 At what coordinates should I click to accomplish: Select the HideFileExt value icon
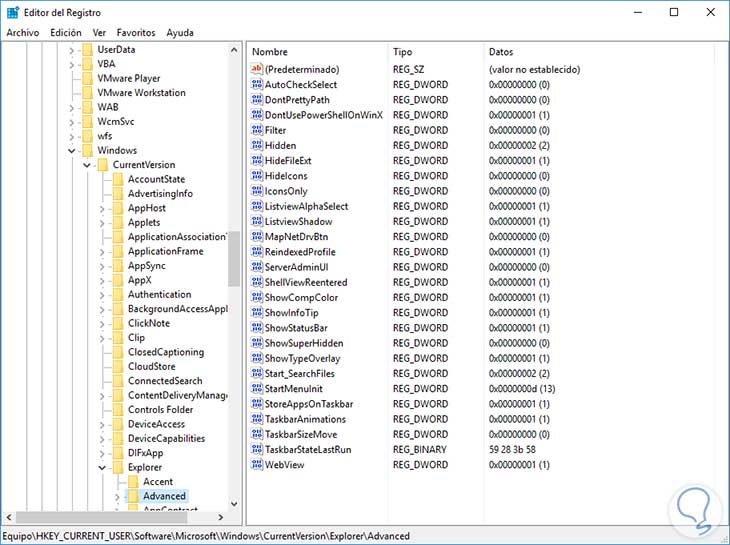click(x=257, y=161)
